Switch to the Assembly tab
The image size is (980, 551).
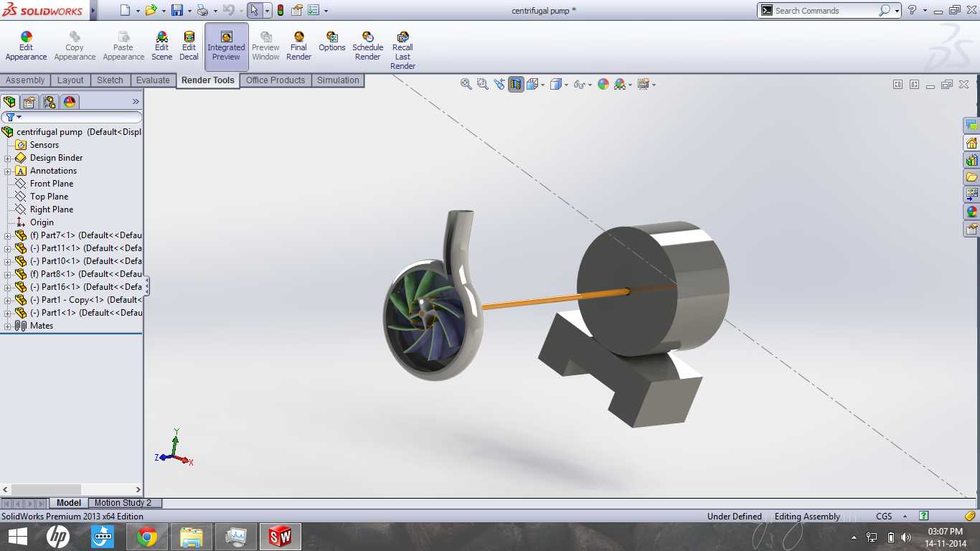[x=25, y=80]
